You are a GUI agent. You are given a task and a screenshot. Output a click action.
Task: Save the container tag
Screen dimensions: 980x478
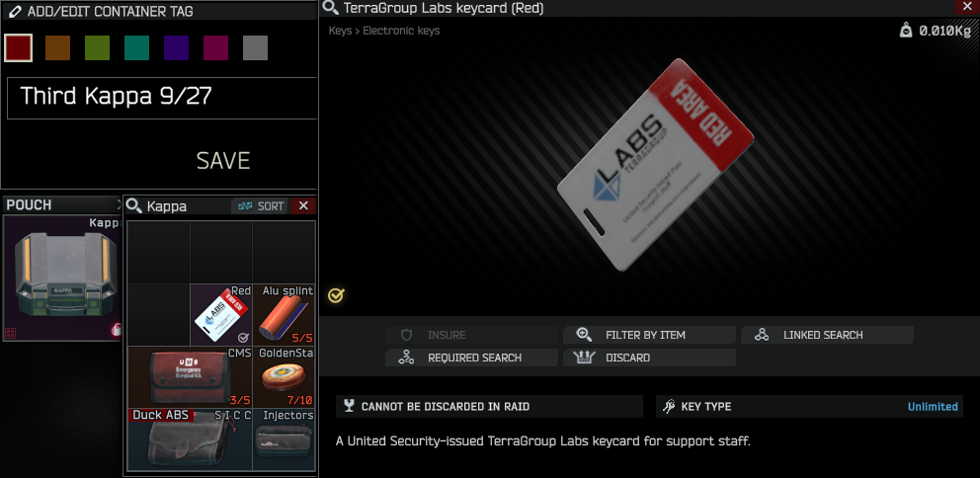(x=223, y=161)
